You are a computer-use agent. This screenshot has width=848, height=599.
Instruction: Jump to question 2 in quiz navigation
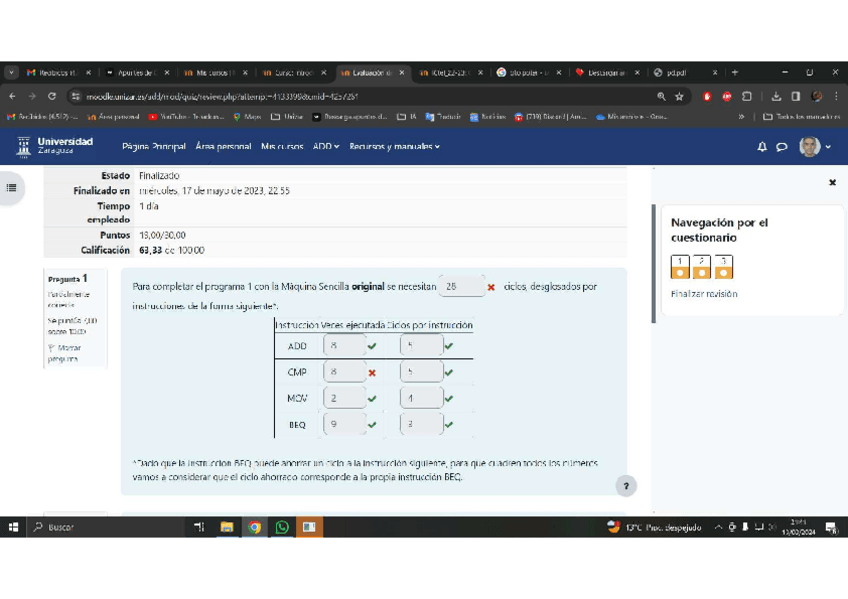click(x=701, y=267)
